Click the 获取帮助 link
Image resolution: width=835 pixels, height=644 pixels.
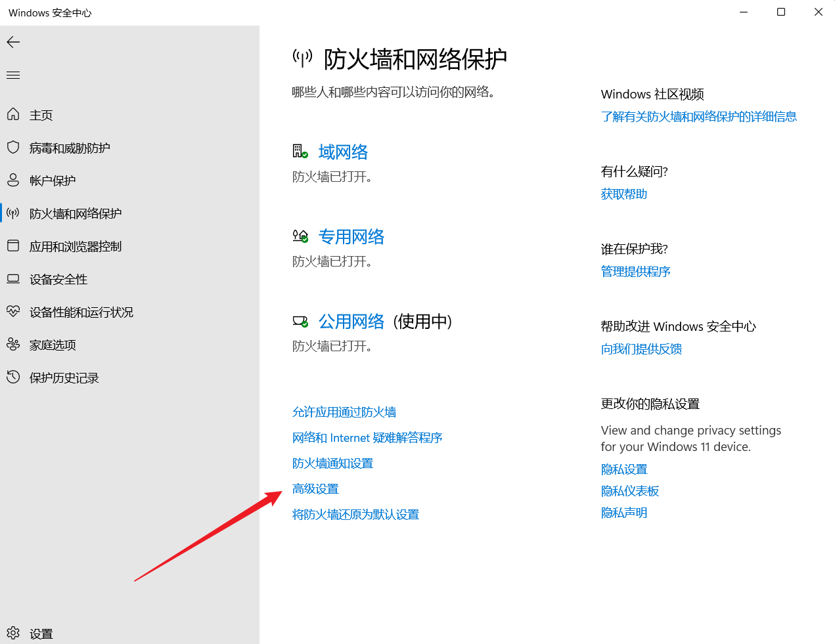pyautogui.click(x=624, y=194)
